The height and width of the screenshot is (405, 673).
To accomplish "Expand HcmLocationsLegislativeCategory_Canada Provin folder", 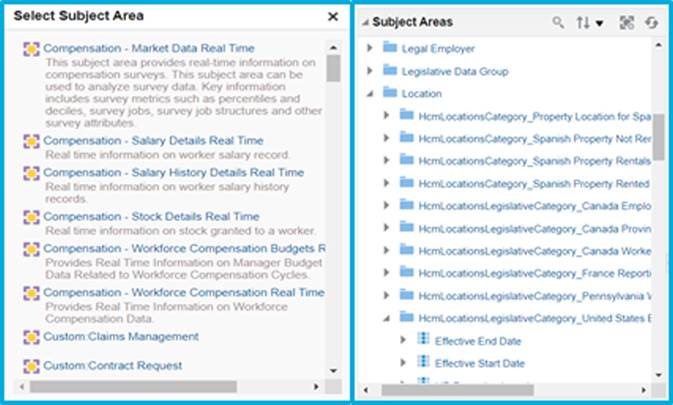I will point(386,227).
